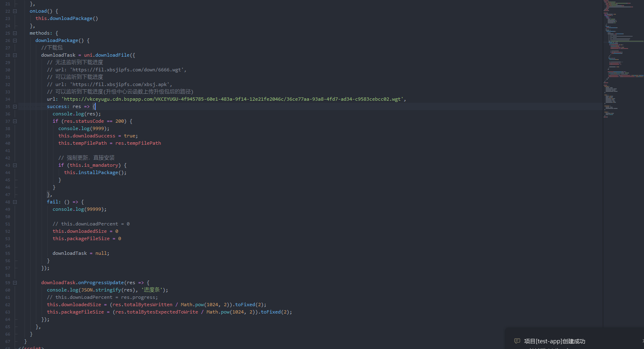Click the vkceyugu.cdn.bspapp.com wgt URL string

tap(232, 99)
